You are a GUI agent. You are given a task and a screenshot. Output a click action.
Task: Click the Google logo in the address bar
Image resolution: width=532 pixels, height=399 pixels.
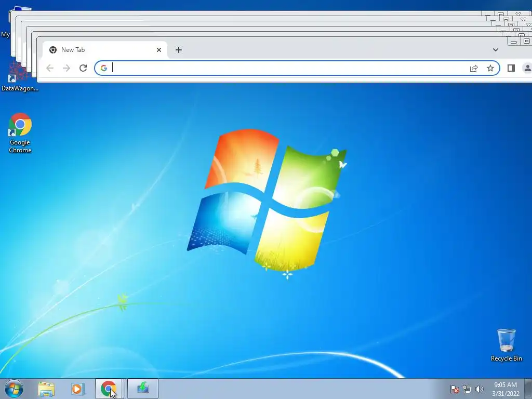tap(104, 68)
